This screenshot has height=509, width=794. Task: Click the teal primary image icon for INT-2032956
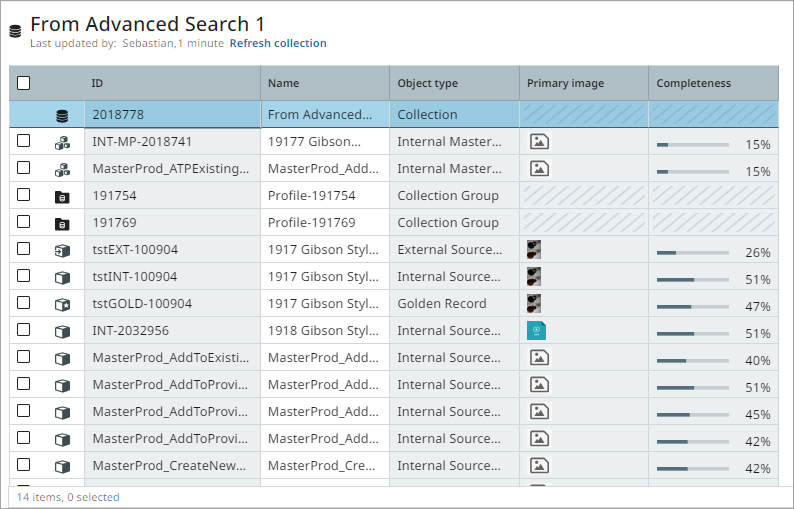tap(537, 331)
